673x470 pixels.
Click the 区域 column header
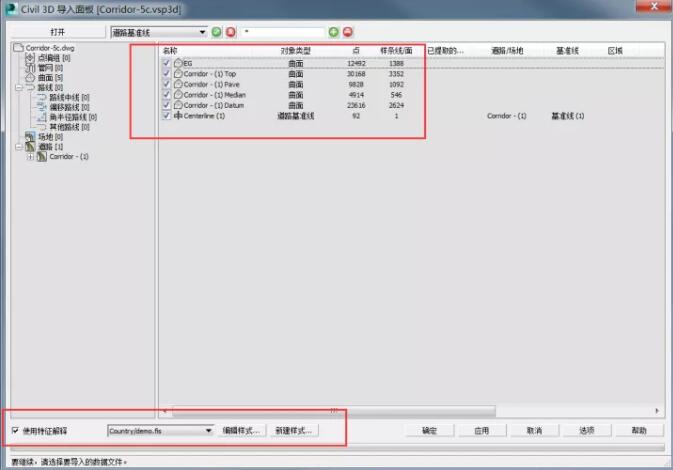pos(615,51)
